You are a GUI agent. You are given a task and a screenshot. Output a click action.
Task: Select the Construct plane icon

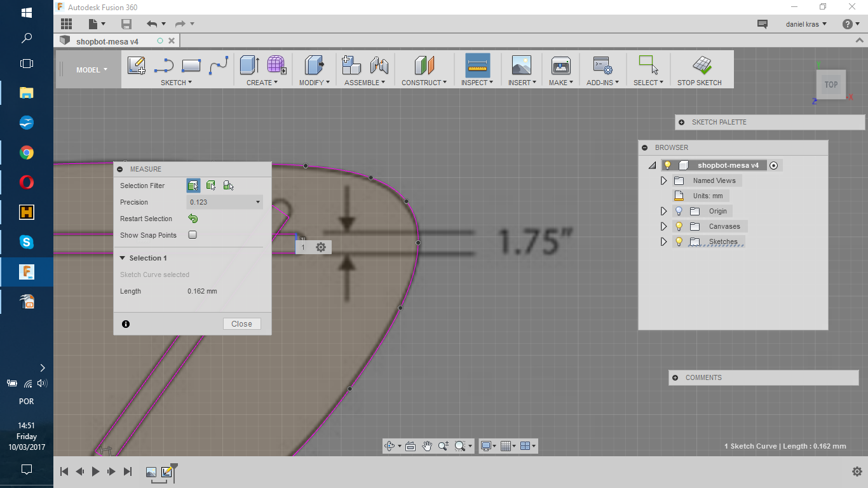(x=424, y=65)
